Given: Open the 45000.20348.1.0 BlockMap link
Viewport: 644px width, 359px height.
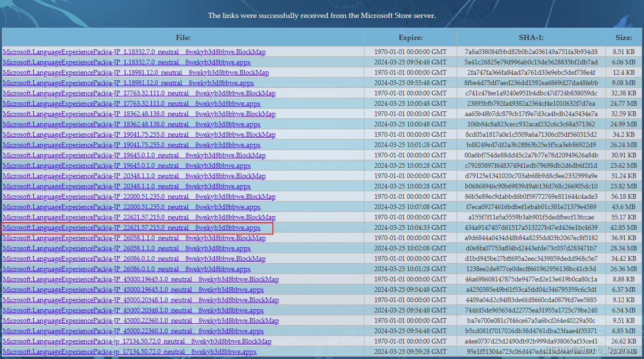Looking at the screenshot, I should [141, 300].
